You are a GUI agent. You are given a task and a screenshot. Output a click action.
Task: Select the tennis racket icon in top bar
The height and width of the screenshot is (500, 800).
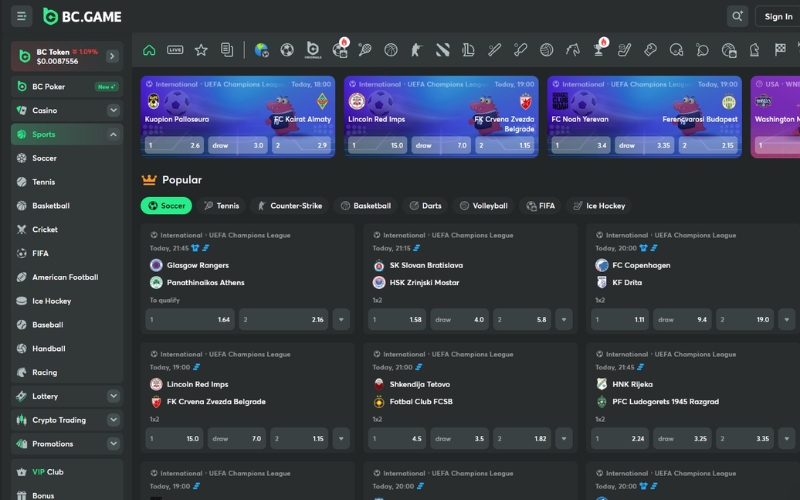[365, 50]
